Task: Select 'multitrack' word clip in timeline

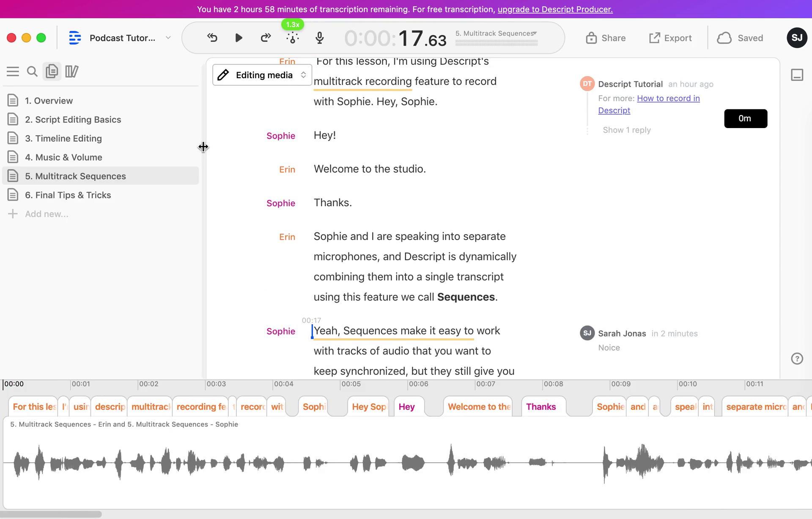Action: pyautogui.click(x=150, y=407)
